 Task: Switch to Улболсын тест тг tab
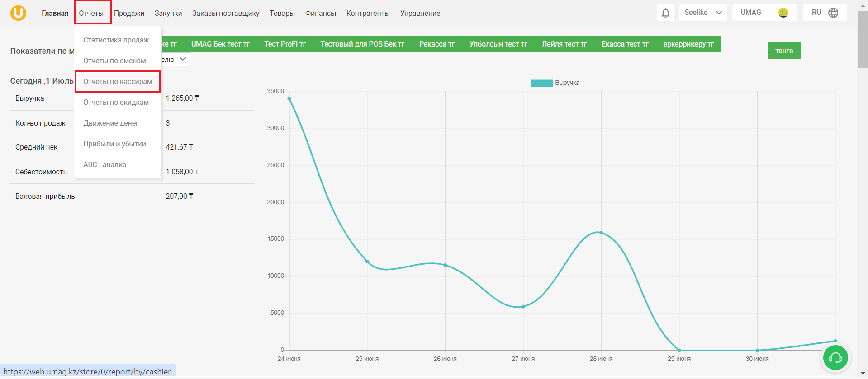pyautogui.click(x=498, y=44)
